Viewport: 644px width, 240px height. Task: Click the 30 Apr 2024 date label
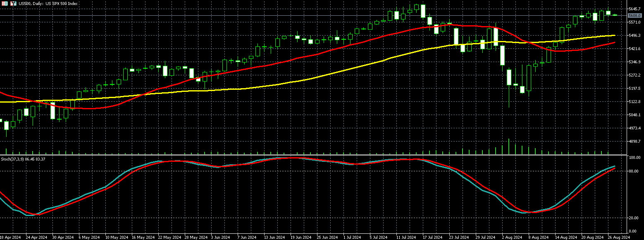pyautogui.click(x=62, y=238)
